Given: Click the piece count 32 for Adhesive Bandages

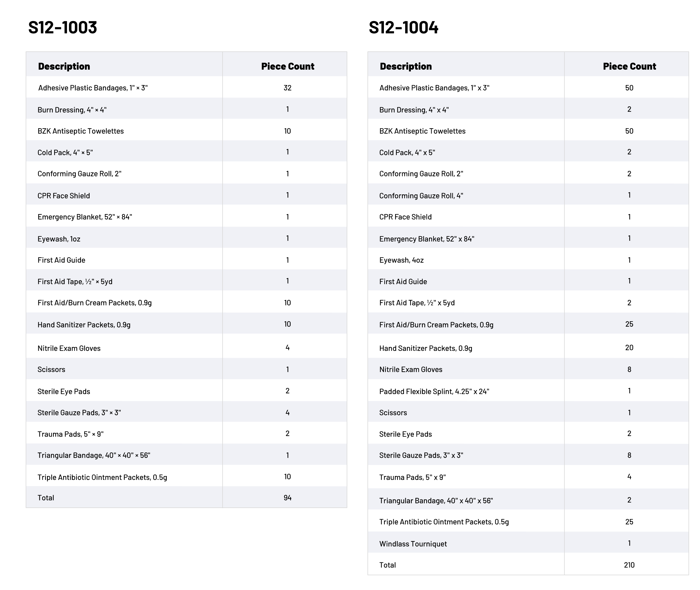Looking at the screenshot, I should tap(287, 88).
